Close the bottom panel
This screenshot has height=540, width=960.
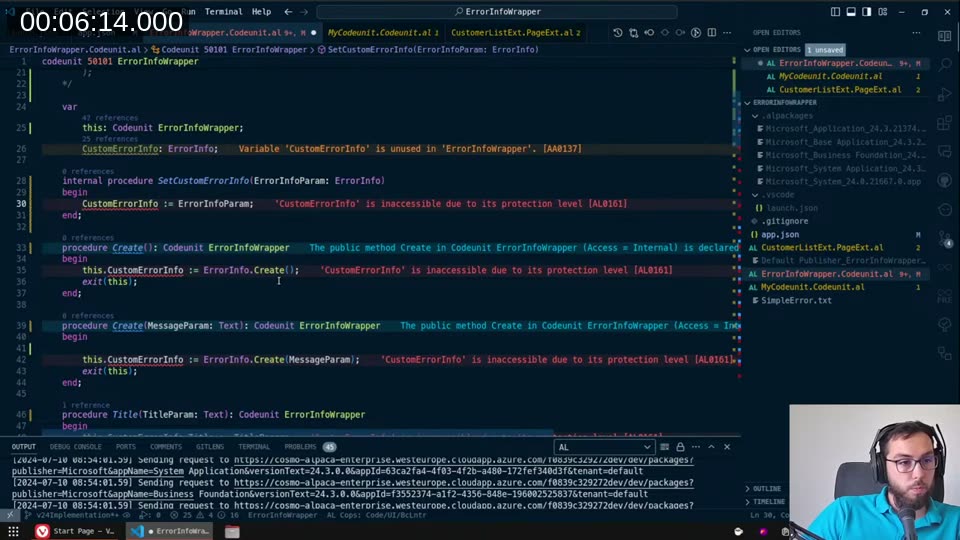[727, 447]
